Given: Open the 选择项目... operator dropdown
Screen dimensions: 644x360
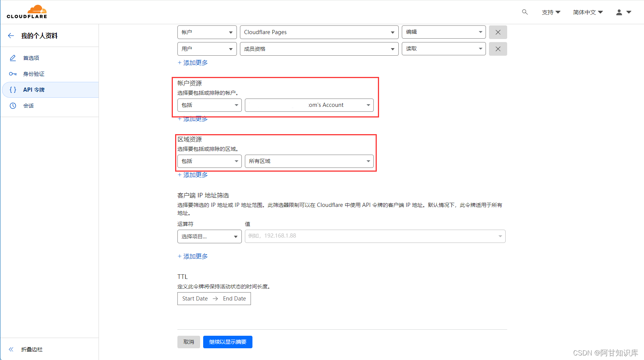Looking at the screenshot, I should point(210,236).
